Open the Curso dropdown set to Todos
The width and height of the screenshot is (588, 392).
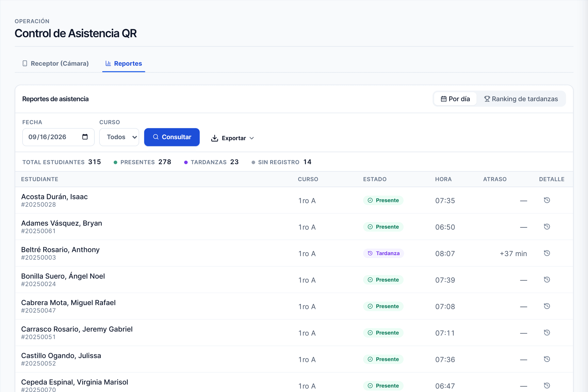point(119,137)
